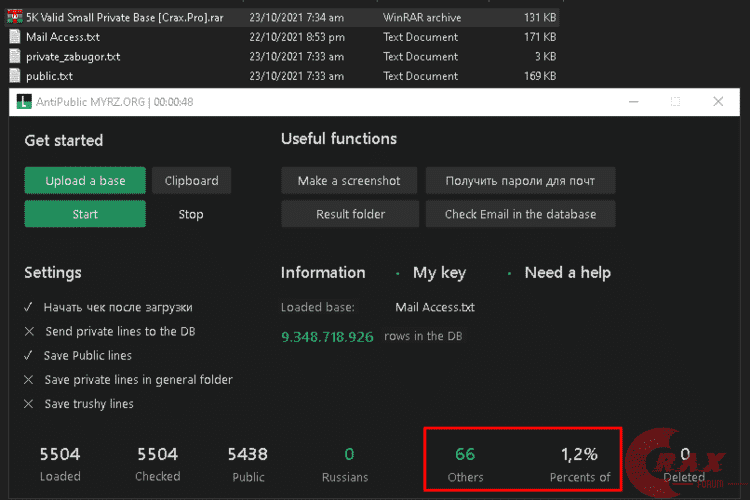Click Make a screenshot button

349,181
